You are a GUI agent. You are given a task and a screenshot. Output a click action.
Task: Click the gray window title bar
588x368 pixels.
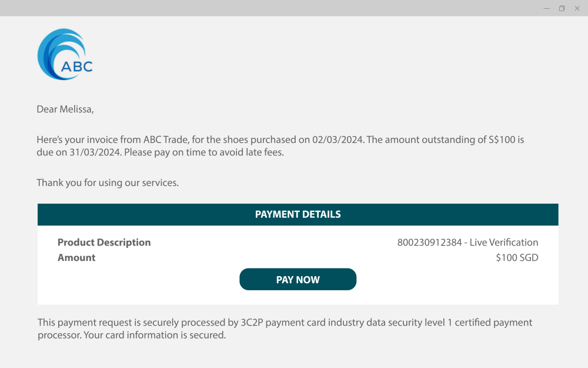click(x=270, y=8)
